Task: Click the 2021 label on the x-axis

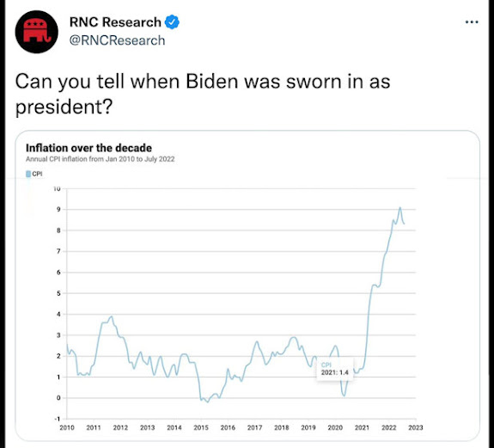Action: (x=362, y=427)
